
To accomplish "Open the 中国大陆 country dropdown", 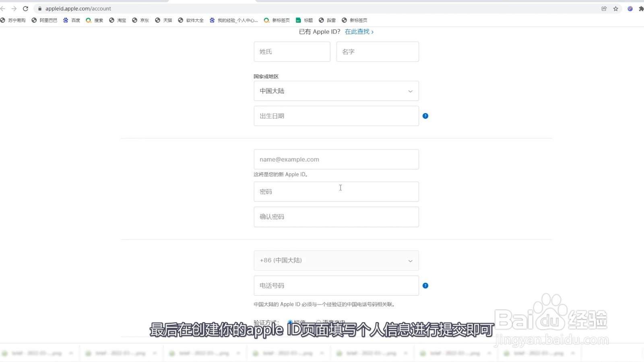I will pos(336,91).
